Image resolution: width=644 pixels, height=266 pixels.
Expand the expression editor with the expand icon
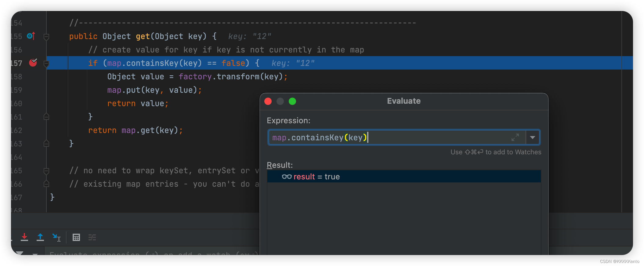point(515,137)
